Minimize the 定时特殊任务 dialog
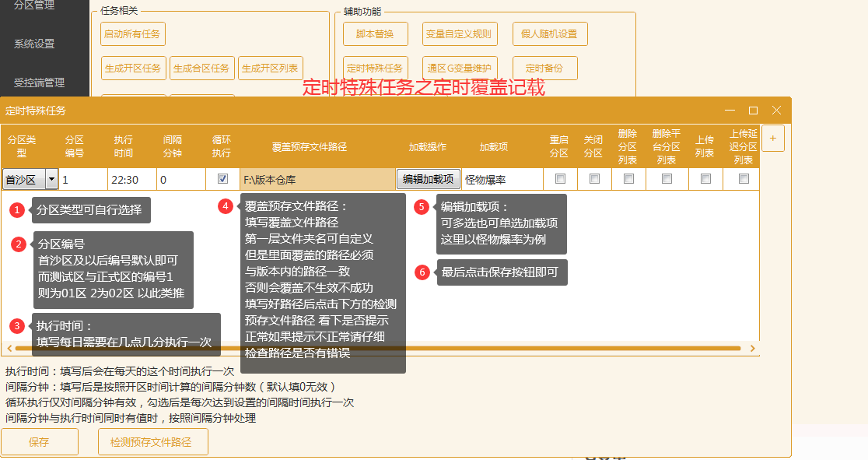The width and height of the screenshot is (868, 460). (x=730, y=111)
